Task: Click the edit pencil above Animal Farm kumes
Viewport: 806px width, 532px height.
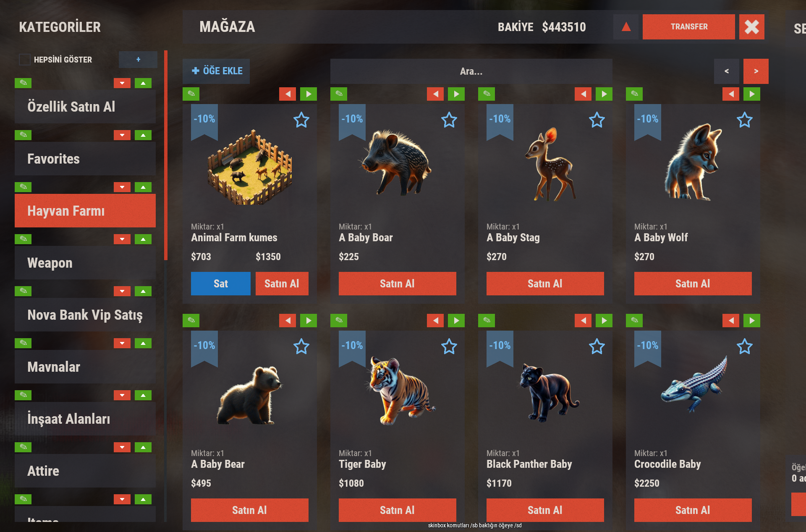Action: pos(191,94)
